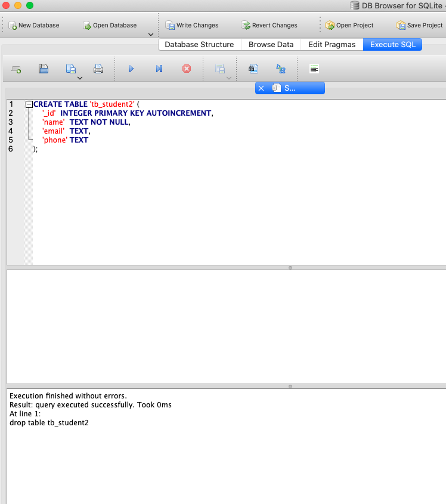Expand the main toolbar overflow chevron
Viewport: 446px width, 504px height.
(x=151, y=35)
